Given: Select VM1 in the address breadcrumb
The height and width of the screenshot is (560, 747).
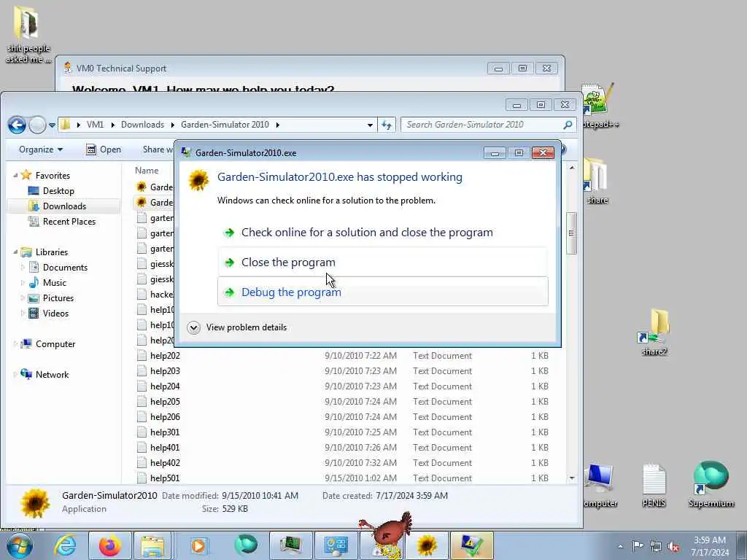Looking at the screenshot, I should click(x=95, y=125).
